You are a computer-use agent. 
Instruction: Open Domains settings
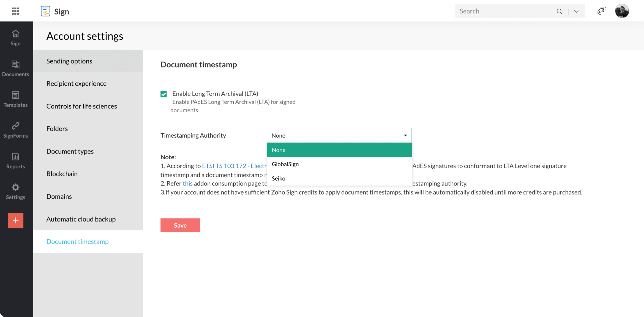[88, 196]
